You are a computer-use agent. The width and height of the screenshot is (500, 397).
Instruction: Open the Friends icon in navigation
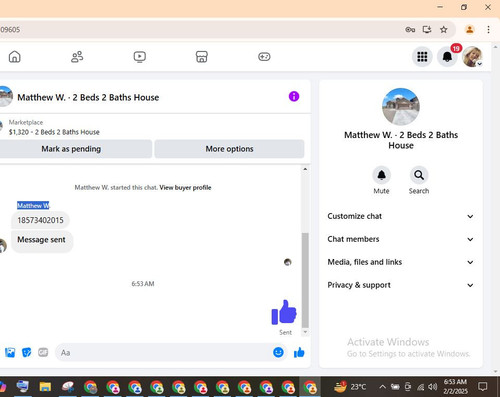pyautogui.click(x=77, y=57)
